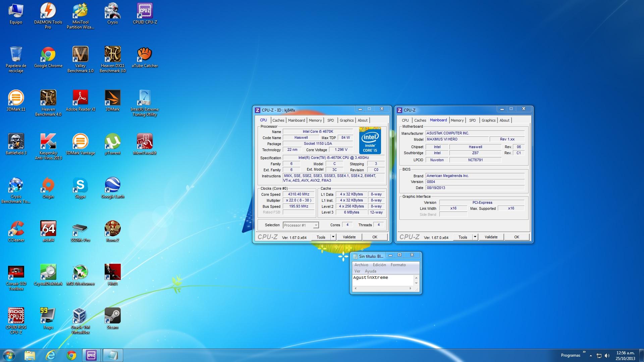This screenshot has width=644, height=362.
Task: Select Heaven DX11 Benchmark 3.0 icon
Action: point(112,60)
